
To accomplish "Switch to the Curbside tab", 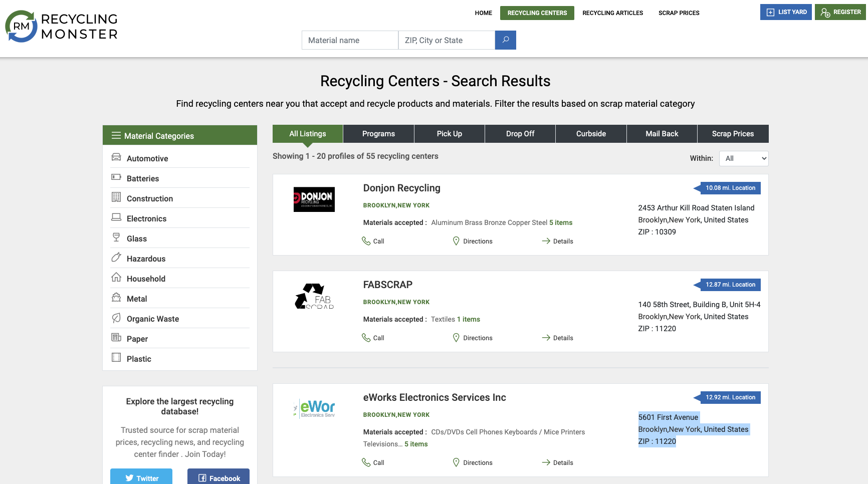I will (x=591, y=134).
